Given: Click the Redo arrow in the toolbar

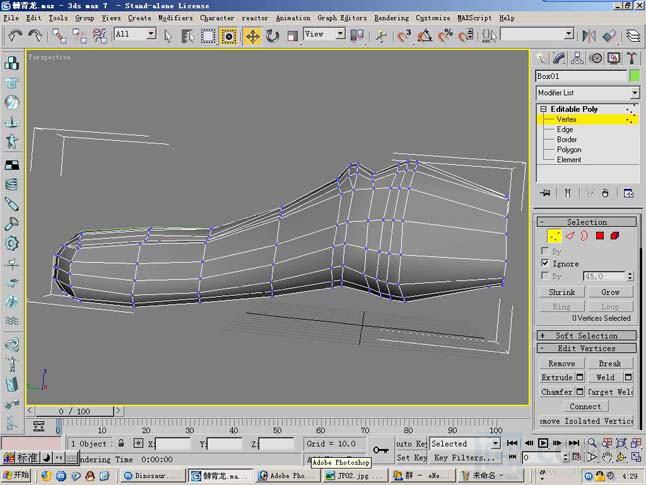Looking at the screenshot, I should coord(35,36).
